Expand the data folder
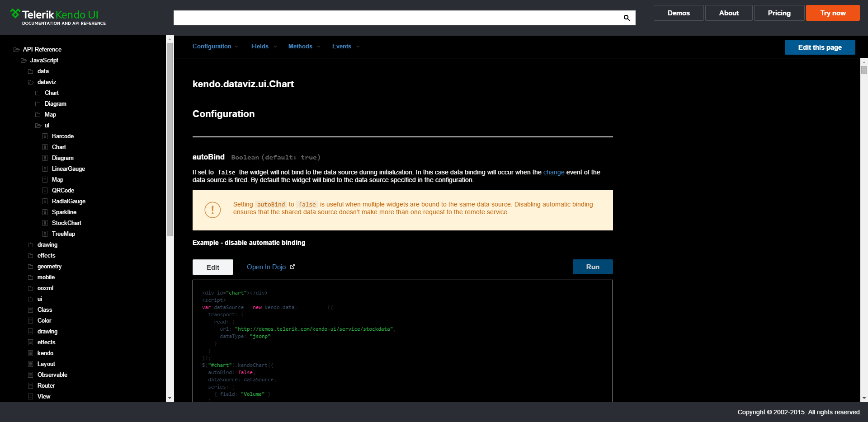The width and height of the screenshot is (868, 422). [x=31, y=71]
